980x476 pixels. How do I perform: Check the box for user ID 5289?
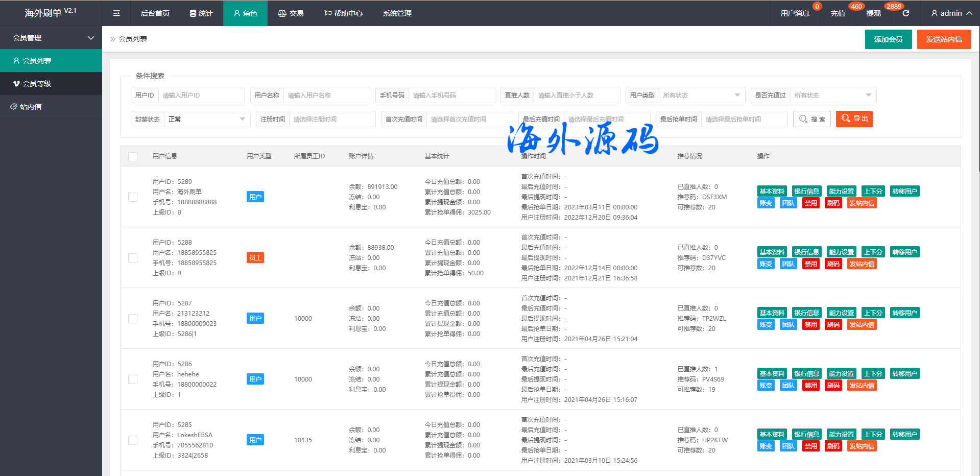coord(133,197)
